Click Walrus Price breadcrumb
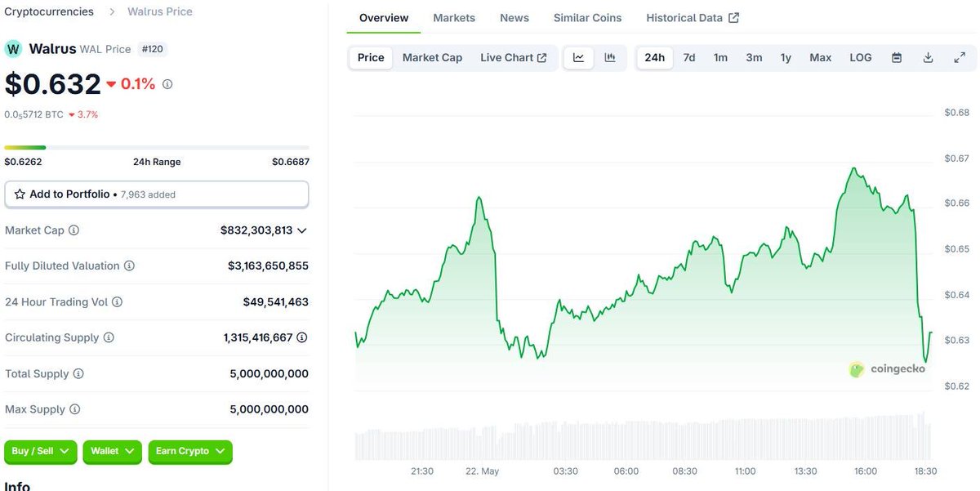The height and width of the screenshot is (491, 980). (160, 11)
